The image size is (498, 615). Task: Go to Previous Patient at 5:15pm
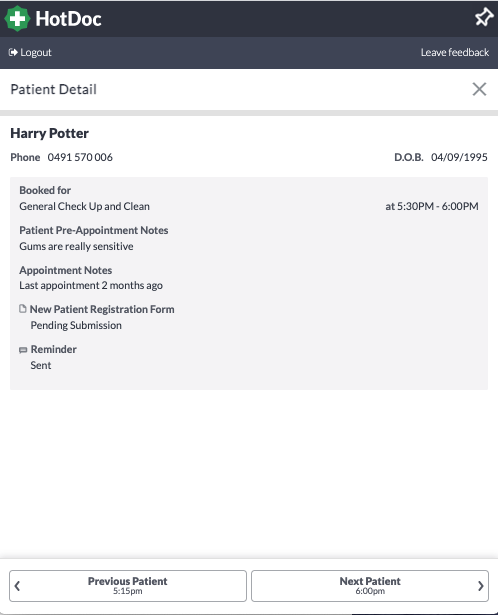pyautogui.click(x=128, y=586)
